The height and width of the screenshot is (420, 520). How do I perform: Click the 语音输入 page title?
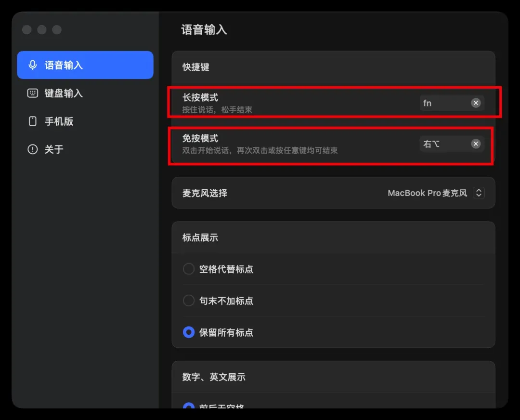coord(204,30)
